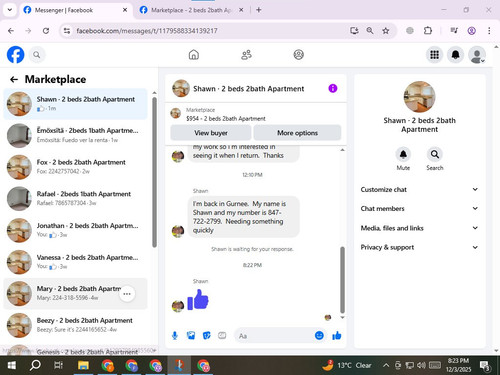Open Jonathan 2 beds 2bath conversation
This screenshot has width=500, height=375.
[75, 230]
